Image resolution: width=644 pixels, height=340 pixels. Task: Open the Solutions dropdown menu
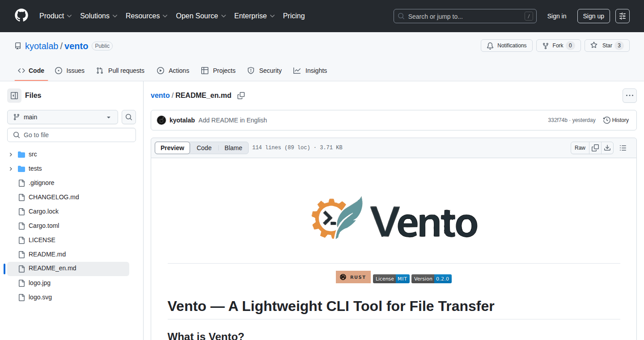[x=99, y=16]
